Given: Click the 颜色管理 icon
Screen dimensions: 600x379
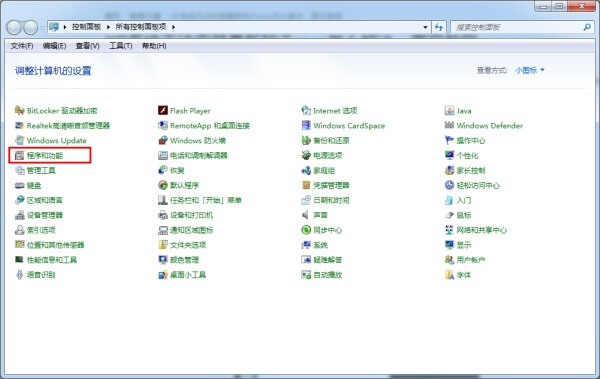Looking at the screenshot, I should [x=163, y=260].
